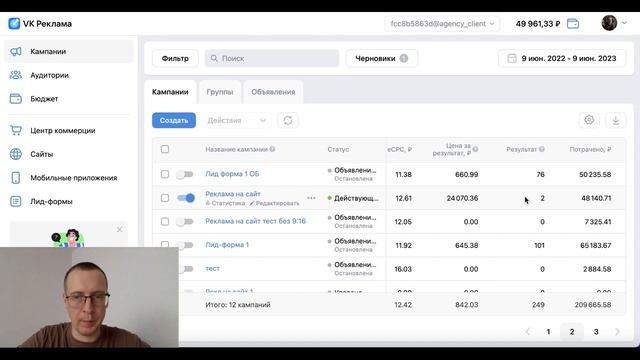Go to page 1
640x360 pixels.
point(548,331)
